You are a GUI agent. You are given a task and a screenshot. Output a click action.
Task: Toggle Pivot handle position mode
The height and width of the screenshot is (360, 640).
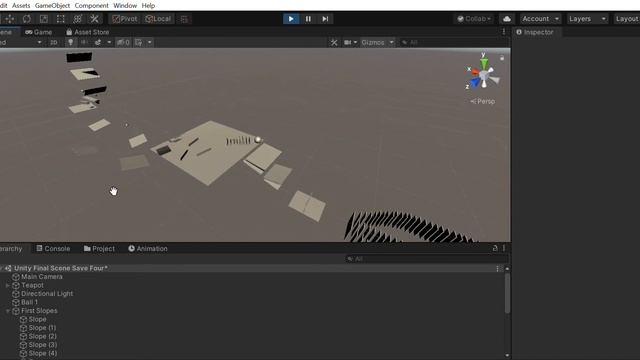[x=125, y=19]
